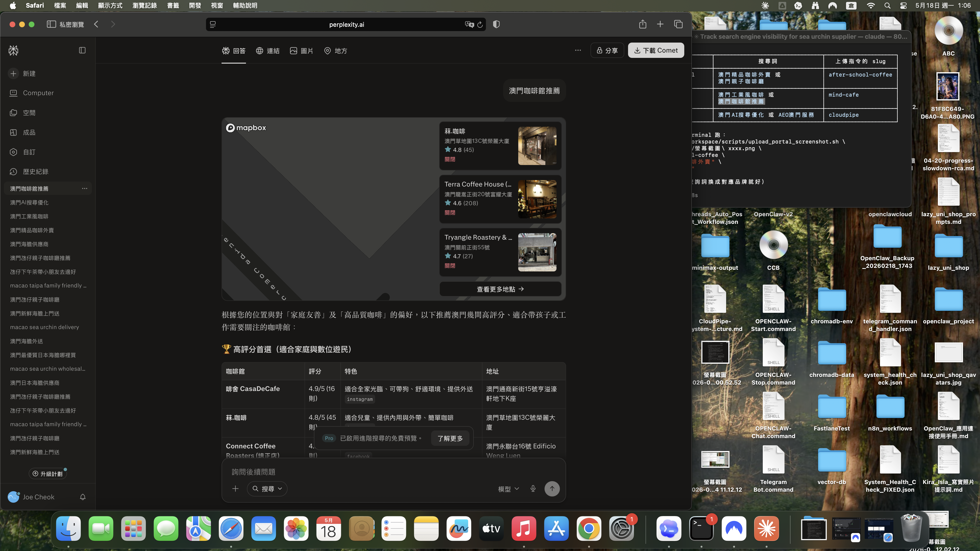Switch to the 圖片 tab

click(301, 50)
